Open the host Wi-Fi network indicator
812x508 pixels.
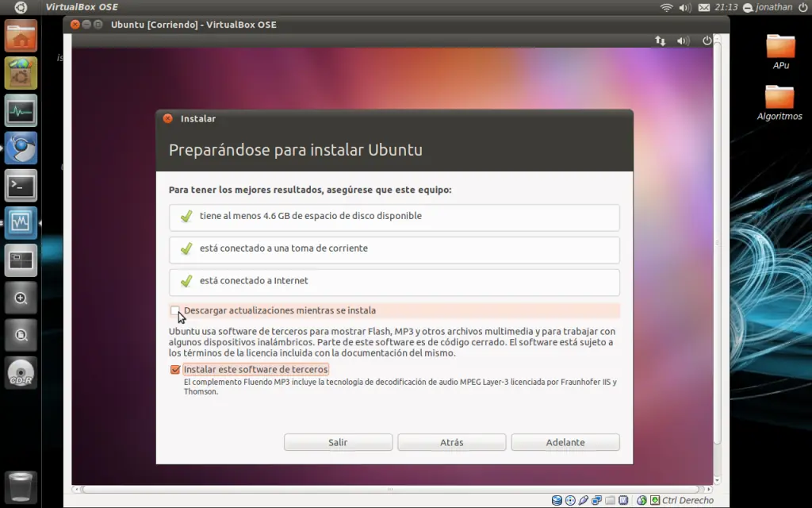[x=666, y=7]
